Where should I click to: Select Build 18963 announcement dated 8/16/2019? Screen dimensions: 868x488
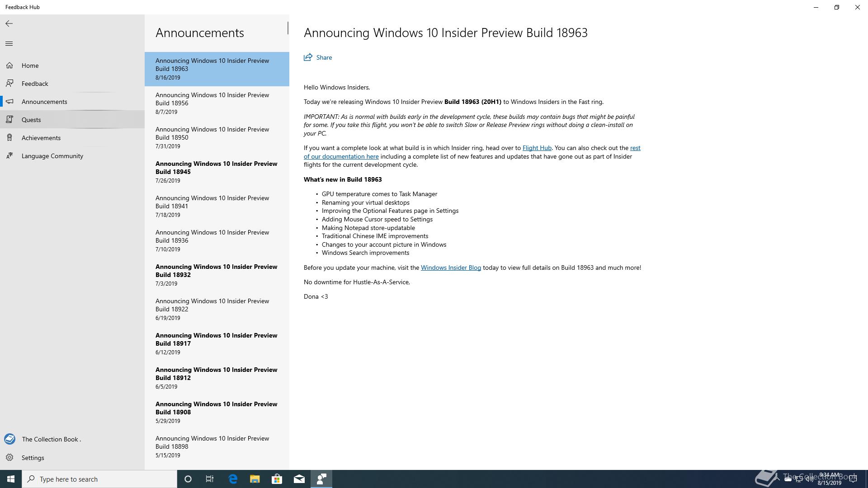pos(217,69)
